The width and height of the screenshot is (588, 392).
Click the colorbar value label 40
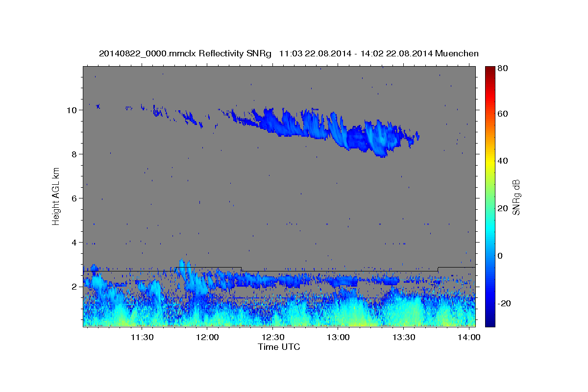(x=502, y=161)
